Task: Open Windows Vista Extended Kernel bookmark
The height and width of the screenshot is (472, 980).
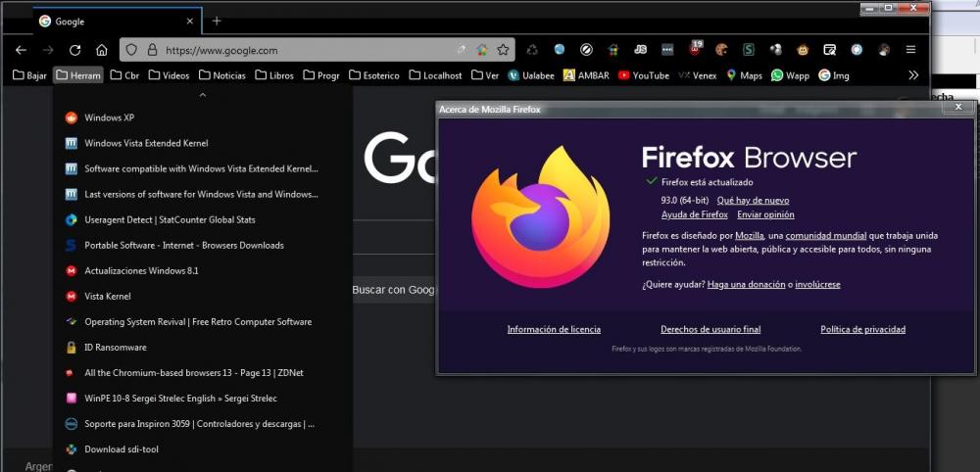Action: pos(203,143)
